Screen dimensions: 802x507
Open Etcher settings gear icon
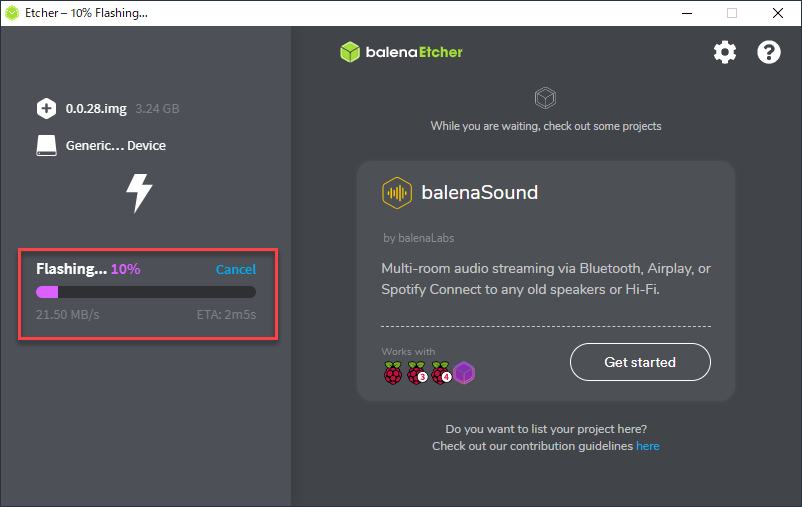[725, 52]
